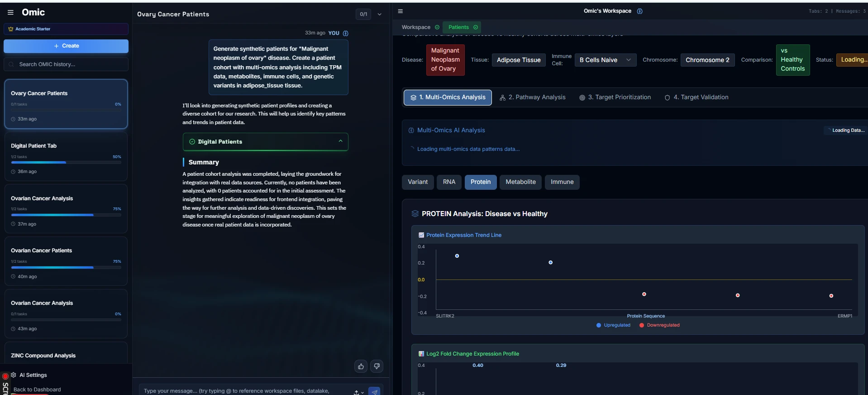Click the AI Settings gear icon

pos(14,375)
